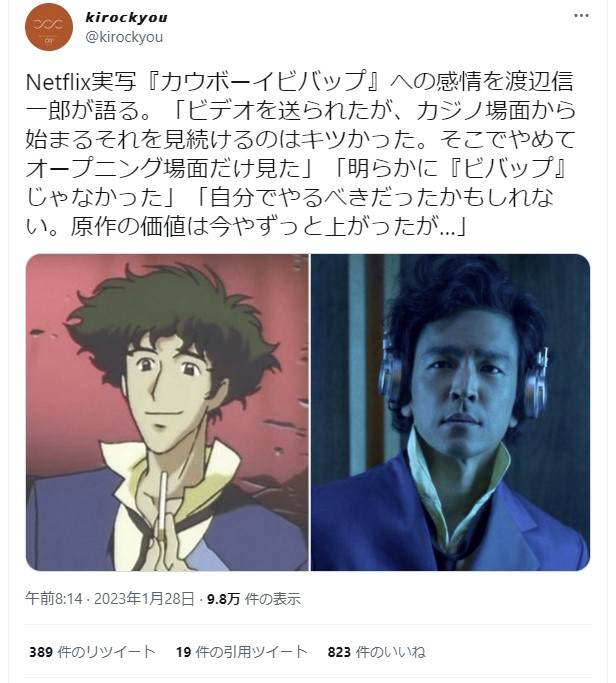The image size is (616, 683).
Task: Open the three-dot more options menu
Action: [x=581, y=16]
